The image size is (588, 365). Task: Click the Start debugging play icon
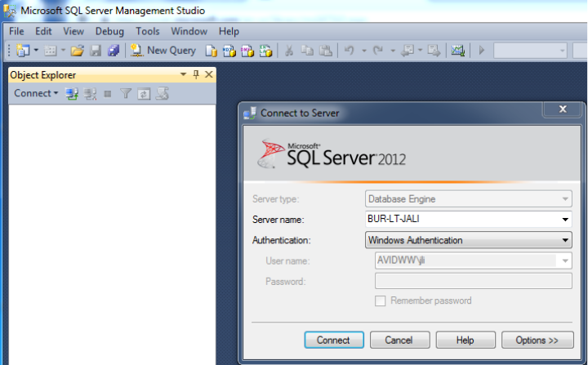click(x=482, y=51)
